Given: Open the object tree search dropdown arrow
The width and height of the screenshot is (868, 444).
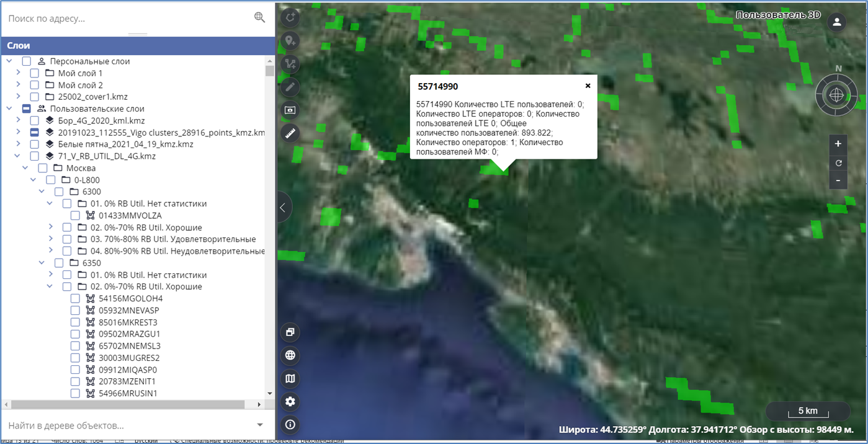Looking at the screenshot, I should click(260, 425).
